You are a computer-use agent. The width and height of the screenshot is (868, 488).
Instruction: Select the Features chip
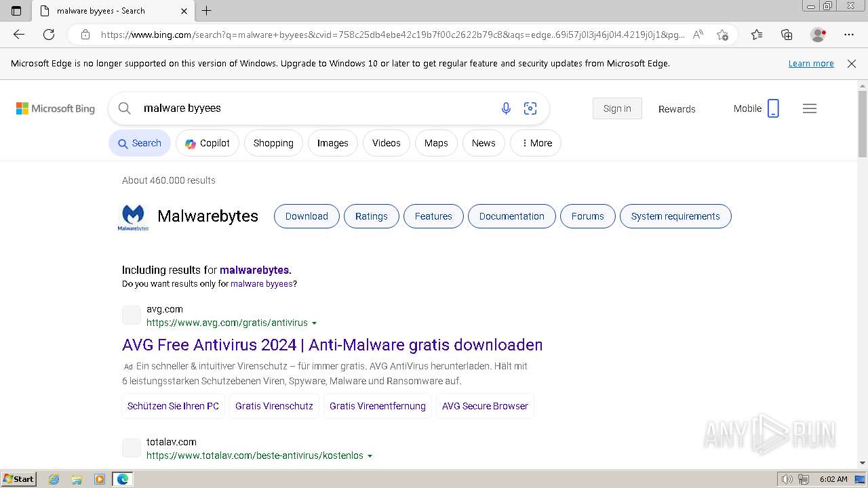(x=433, y=216)
